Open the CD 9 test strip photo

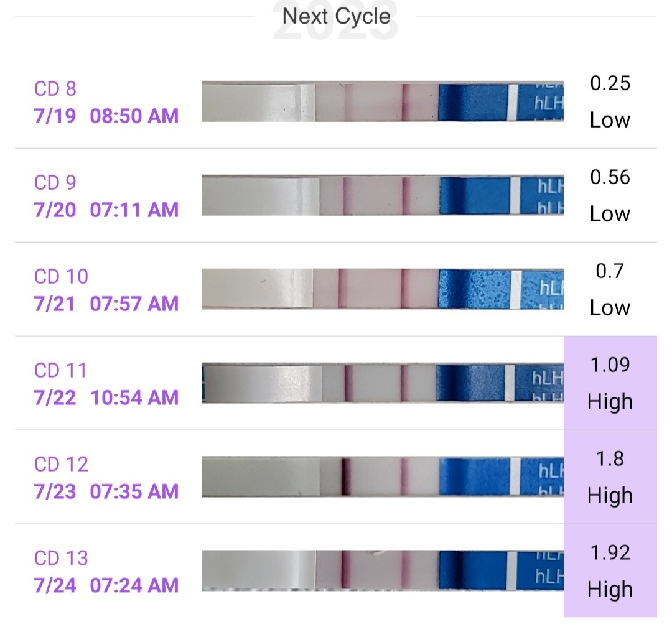[x=382, y=196]
